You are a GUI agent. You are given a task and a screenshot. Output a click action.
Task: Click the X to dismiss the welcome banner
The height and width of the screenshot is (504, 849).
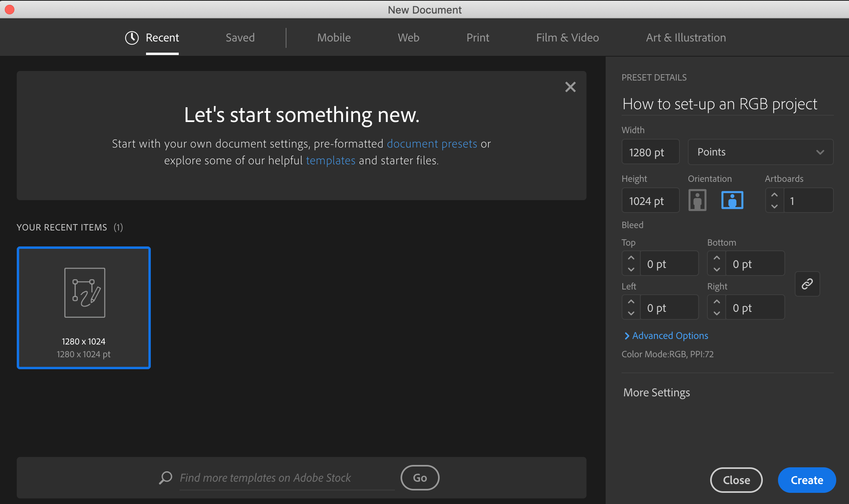tap(570, 87)
